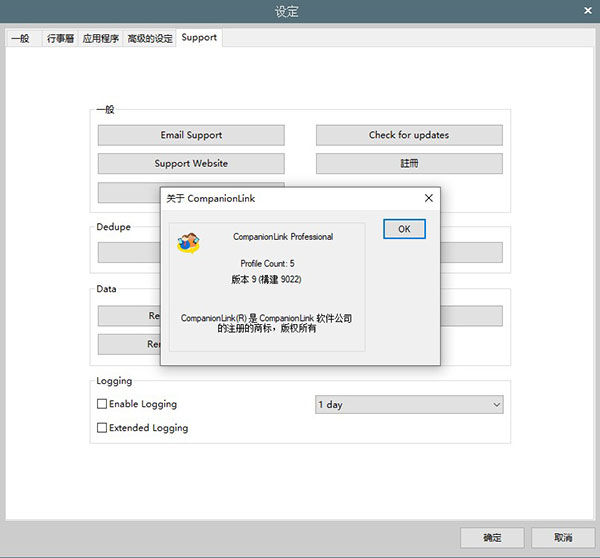This screenshot has width=600, height=558.
Task: Select the 应用程序 tab
Action: 101,38
